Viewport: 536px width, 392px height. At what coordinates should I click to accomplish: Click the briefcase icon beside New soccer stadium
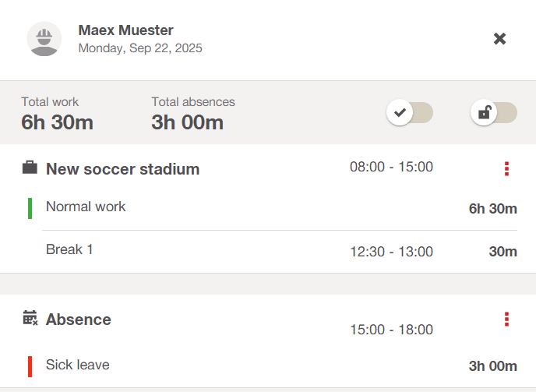click(30, 168)
